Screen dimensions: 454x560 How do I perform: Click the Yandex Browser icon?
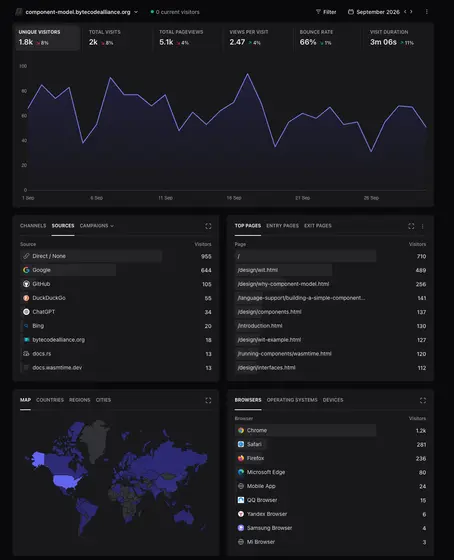[241, 514]
